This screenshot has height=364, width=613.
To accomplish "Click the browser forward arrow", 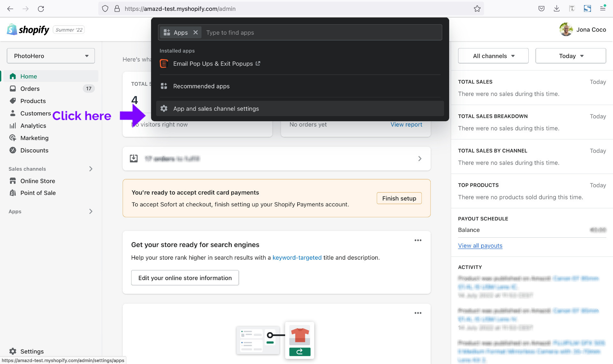I will (26, 9).
